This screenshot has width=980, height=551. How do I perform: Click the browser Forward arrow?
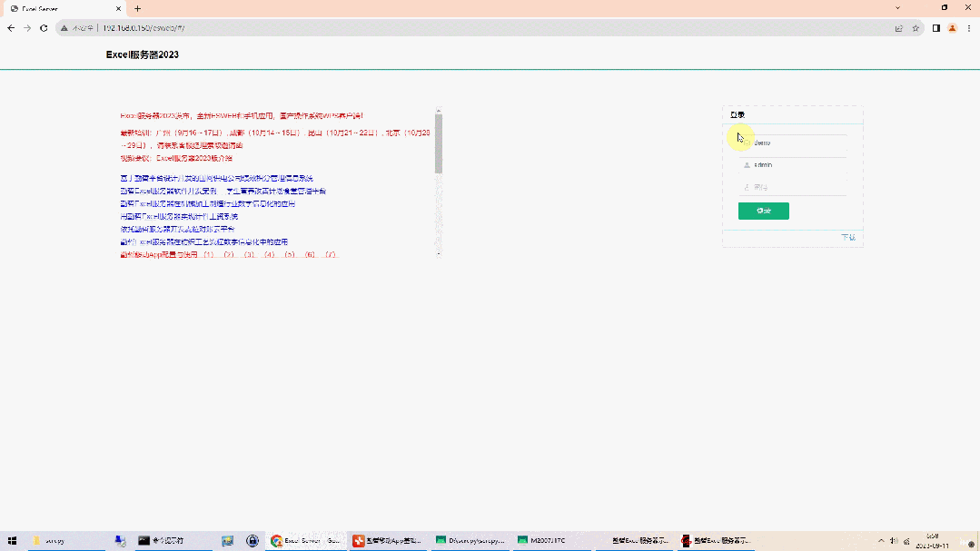click(27, 28)
